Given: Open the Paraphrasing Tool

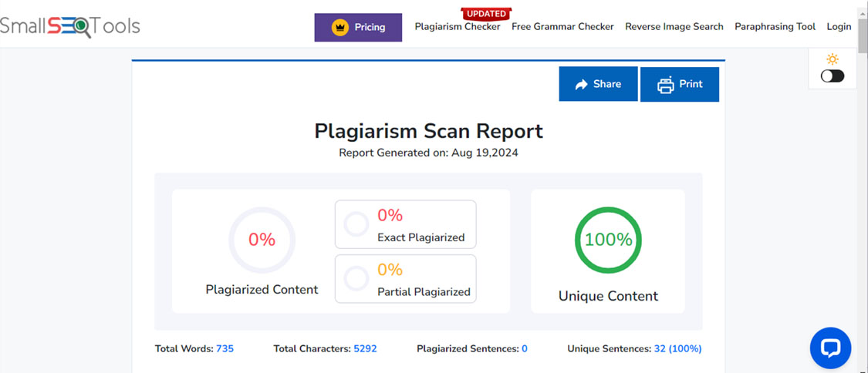Looking at the screenshot, I should (775, 27).
